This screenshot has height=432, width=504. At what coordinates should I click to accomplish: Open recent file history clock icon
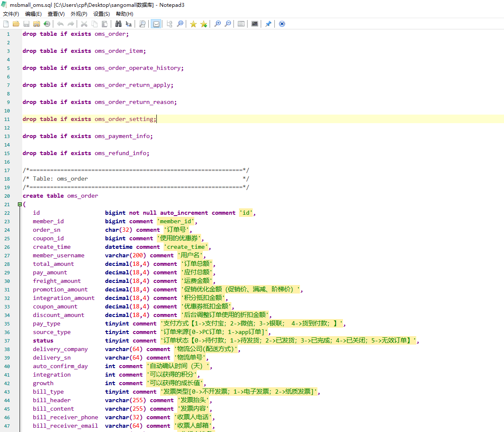click(47, 24)
